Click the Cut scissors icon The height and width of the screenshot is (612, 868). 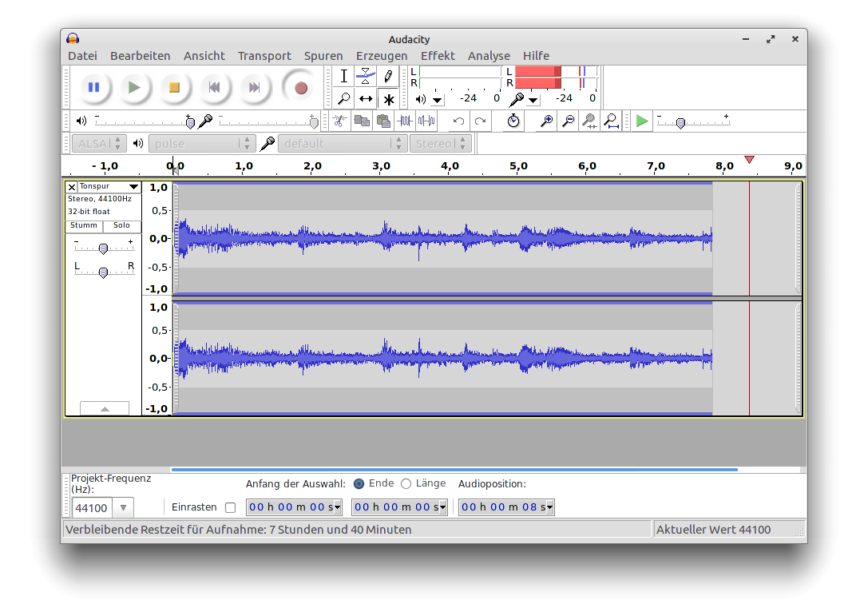click(340, 121)
